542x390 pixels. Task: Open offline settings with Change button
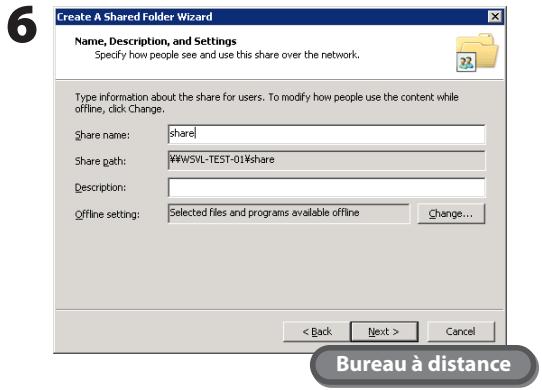[x=451, y=214]
